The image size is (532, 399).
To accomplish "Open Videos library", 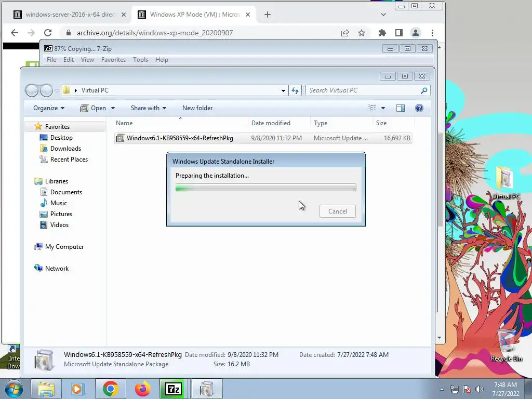I will (x=59, y=224).
